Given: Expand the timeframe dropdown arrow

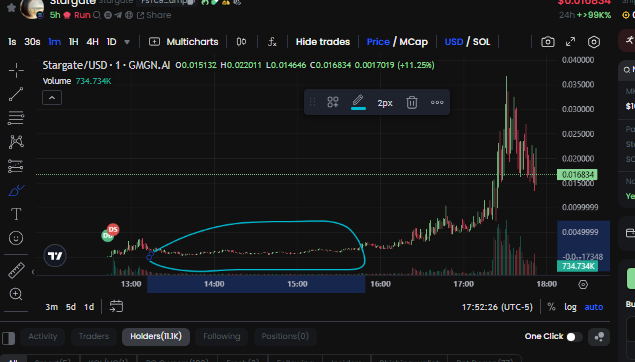Looking at the screenshot, I should (x=127, y=42).
